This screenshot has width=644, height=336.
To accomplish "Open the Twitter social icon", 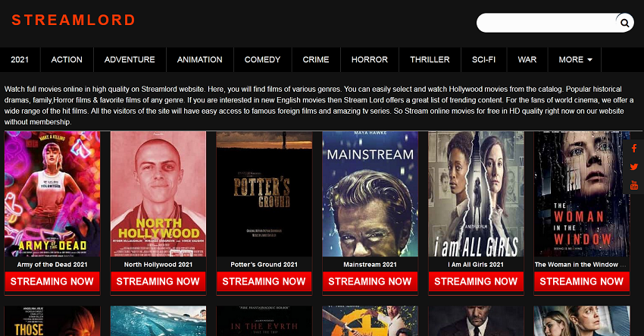I will tap(634, 167).
